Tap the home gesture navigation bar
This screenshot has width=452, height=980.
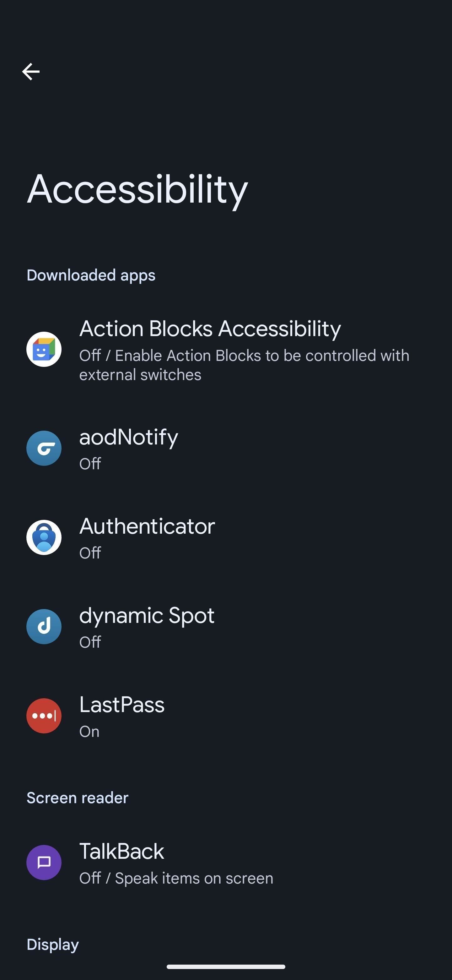click(226, 967)
